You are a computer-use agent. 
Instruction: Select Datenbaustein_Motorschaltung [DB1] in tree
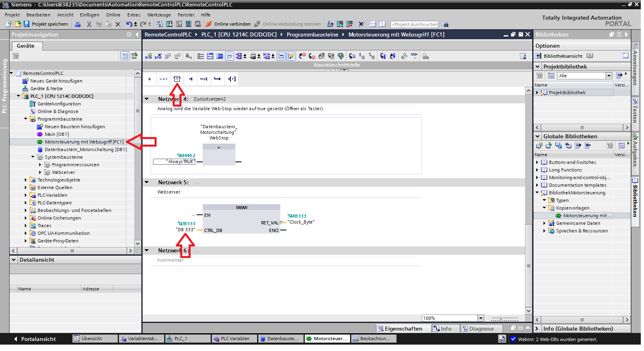[x=85, y=149]
